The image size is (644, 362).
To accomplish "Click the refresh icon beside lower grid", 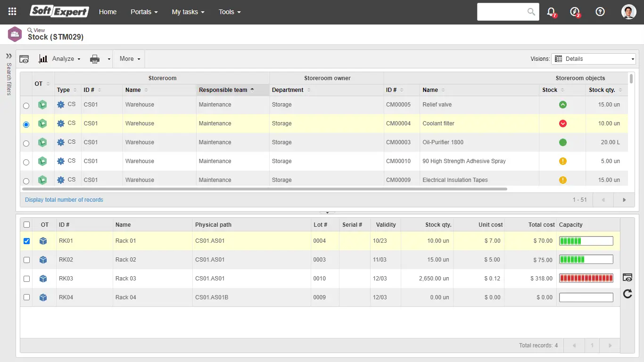I will coord(627,294).
